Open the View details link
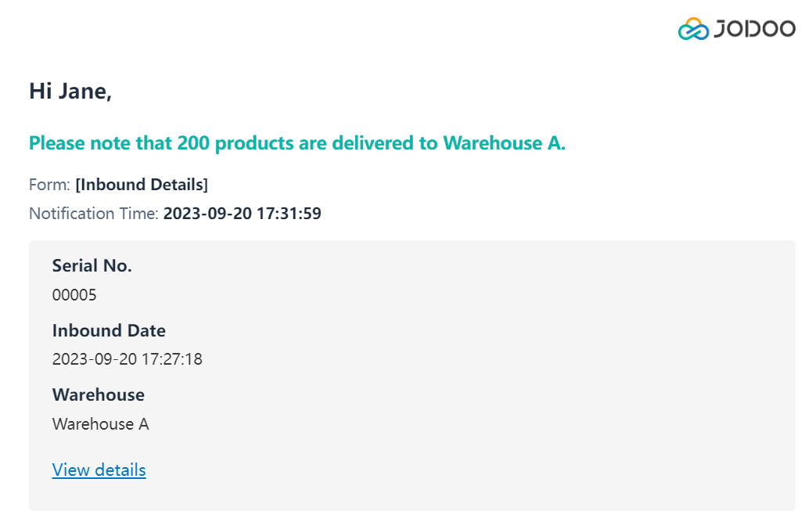The image size is (812, 522). [x=99, y=470]
